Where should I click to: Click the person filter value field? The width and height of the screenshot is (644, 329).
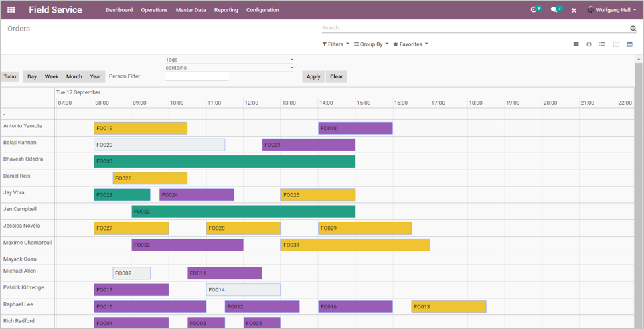click(x=197, y=76)
